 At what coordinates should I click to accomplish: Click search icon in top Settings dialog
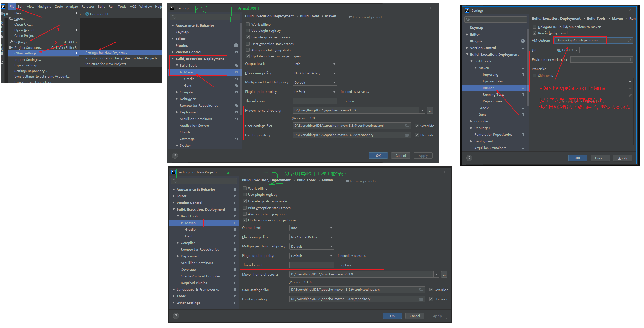[173, 17]
